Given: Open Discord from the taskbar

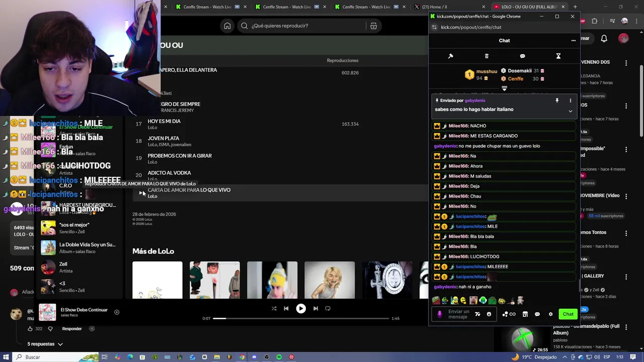Looking at the screenshot, I should 254,357.
